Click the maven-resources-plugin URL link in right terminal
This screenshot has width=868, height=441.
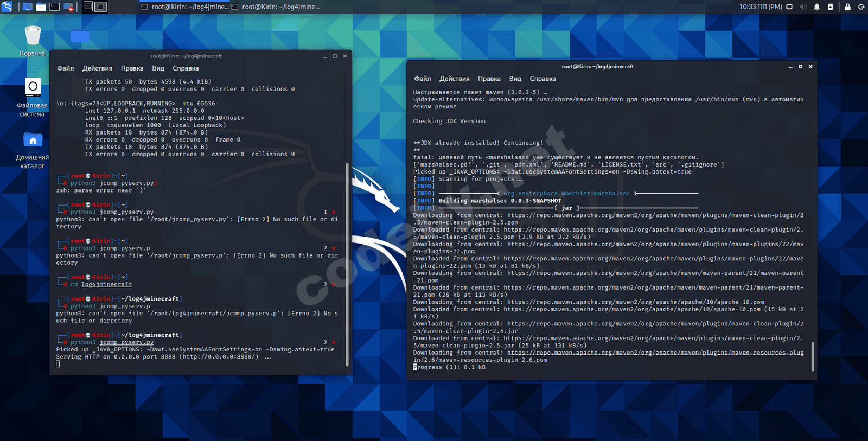coord(609,356)
